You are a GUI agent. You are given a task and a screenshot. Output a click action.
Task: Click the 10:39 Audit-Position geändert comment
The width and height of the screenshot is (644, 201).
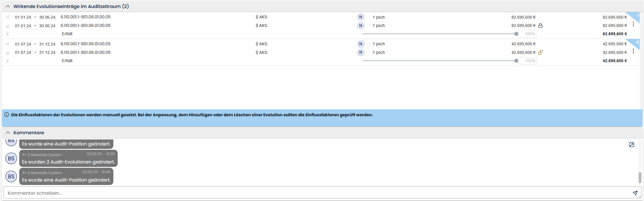pos(66,180)
